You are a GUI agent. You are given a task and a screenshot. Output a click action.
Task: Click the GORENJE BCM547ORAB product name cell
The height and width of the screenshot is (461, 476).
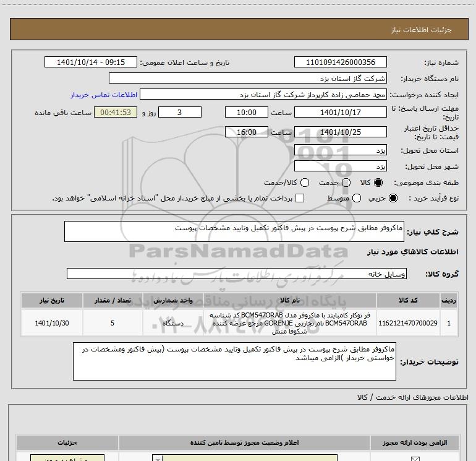click(x=289, y=323)
